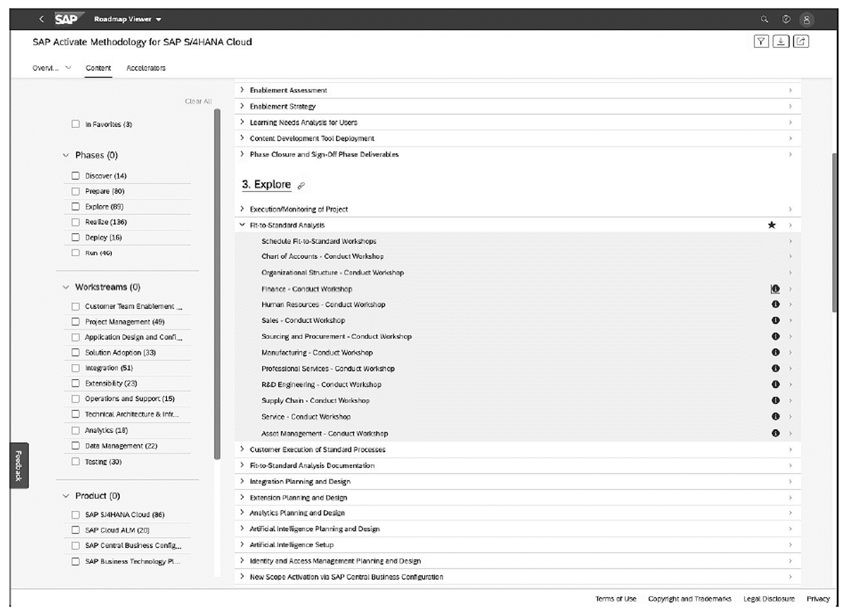Image resolution: width=848 pixels, height=616 pixels.
Task: Click the back arrow in header
Action: pyautogui.click(x=41, y=19)
